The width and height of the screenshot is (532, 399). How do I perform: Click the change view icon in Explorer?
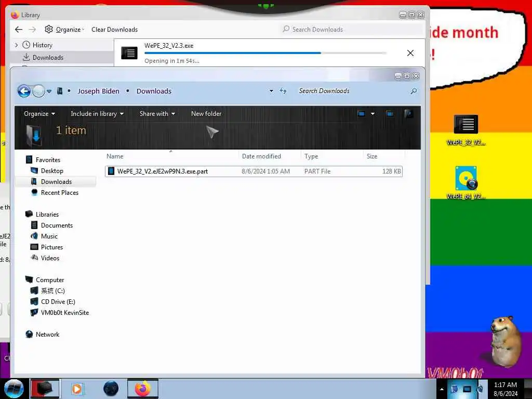362,114
